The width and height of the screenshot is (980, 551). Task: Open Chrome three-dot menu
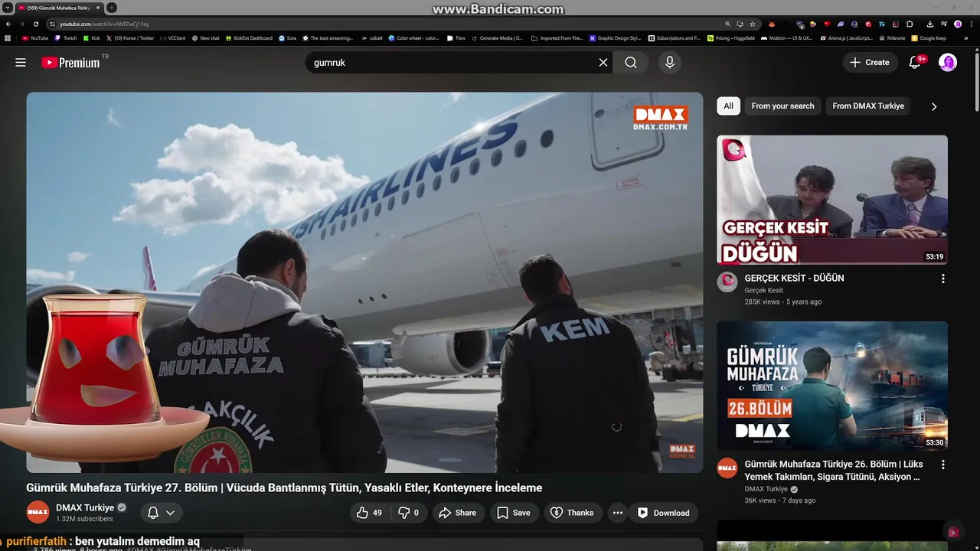pos(972,24)
